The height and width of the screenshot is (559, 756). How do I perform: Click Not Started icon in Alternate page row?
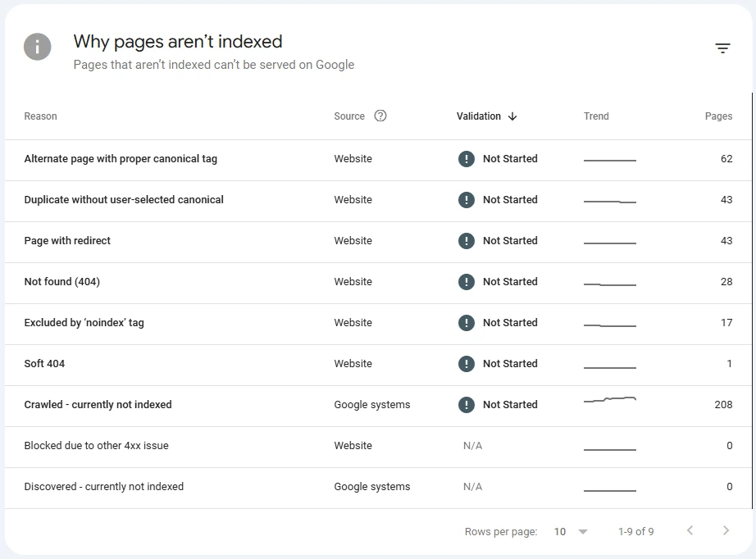467,158
